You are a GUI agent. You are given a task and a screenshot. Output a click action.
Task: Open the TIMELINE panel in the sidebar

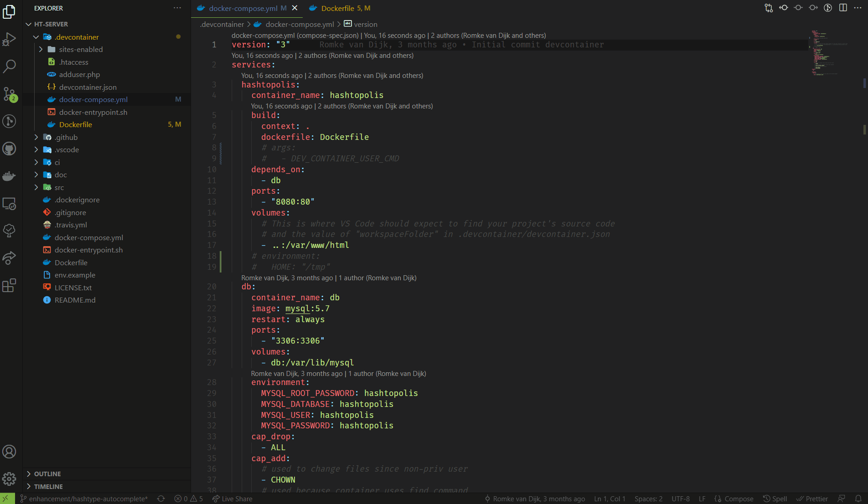[x=49, y=487]
